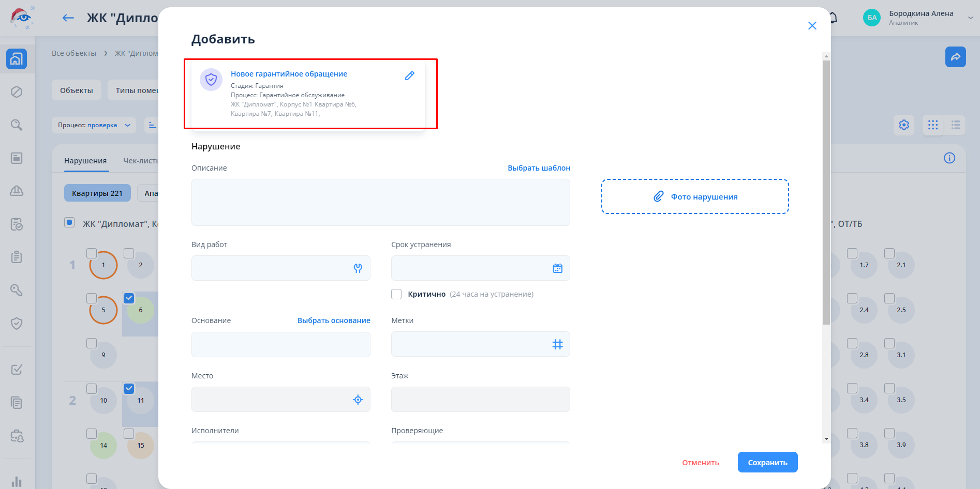The height and width of the screenshot is (489, 980).
Task: Click the target icon in Место field
Action: (358, 400)
